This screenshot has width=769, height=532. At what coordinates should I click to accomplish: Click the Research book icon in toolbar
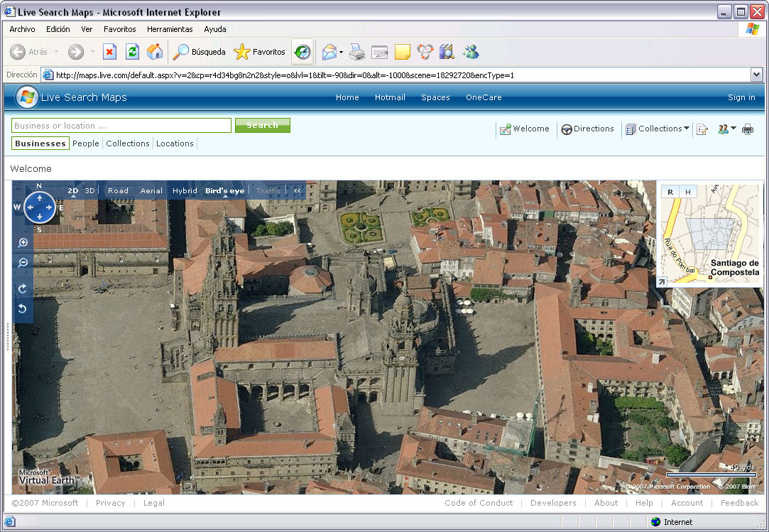click(x=447, y=52)
